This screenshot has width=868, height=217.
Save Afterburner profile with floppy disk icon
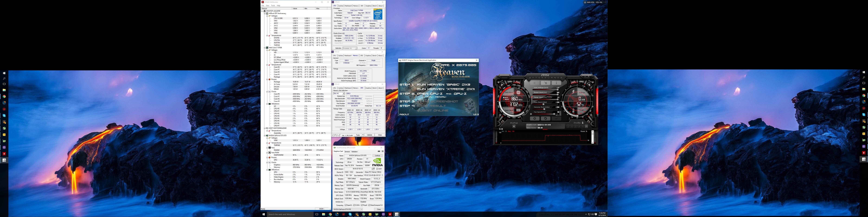pos(586,126)
